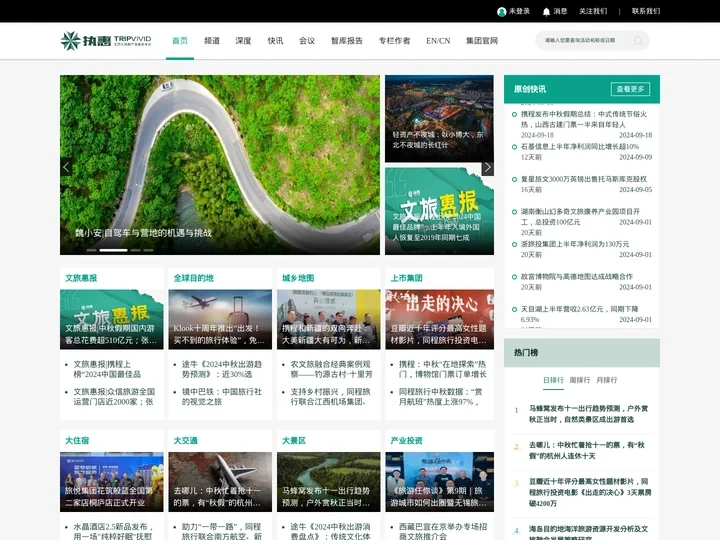Viewport: 720px width, 540px height.
Task: Show the previous carousel slide with the left arrow
Action: (x=67, y=167)
